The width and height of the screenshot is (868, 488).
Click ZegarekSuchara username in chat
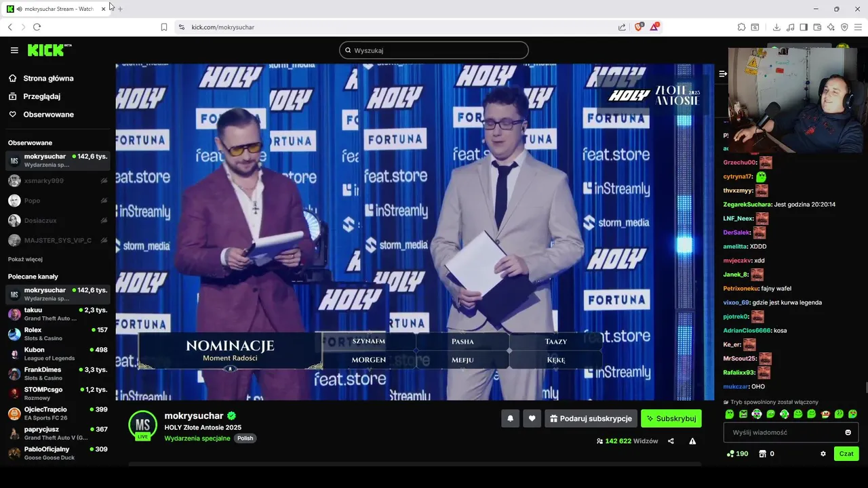pos(747,205)
